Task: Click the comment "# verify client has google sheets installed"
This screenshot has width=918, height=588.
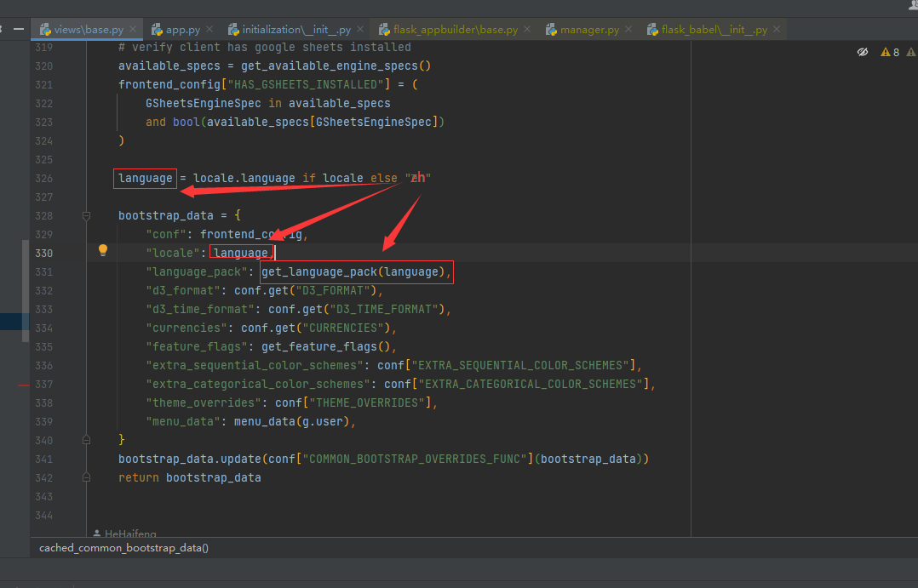Action: click(265, 48)
